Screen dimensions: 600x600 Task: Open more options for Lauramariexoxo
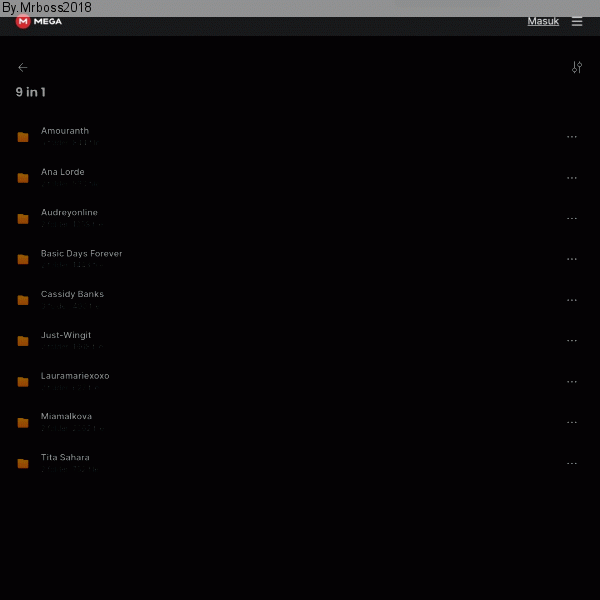[x=572, y=382]
